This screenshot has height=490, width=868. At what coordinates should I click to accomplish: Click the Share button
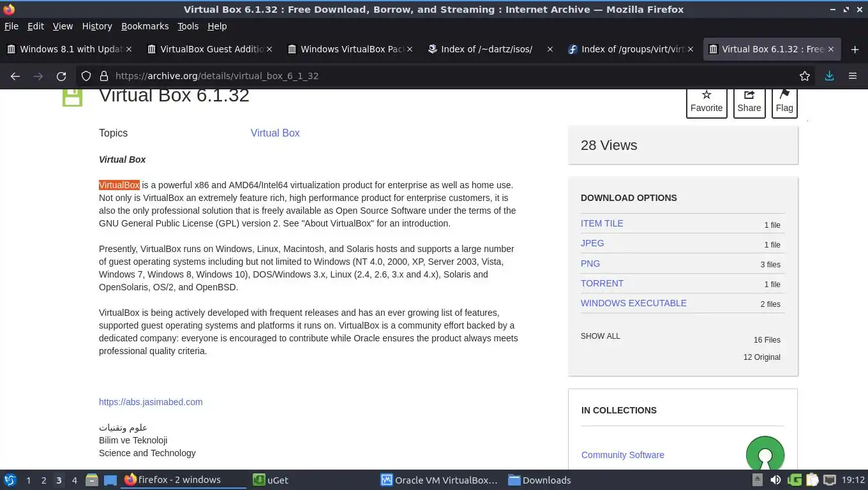point(749,102)
